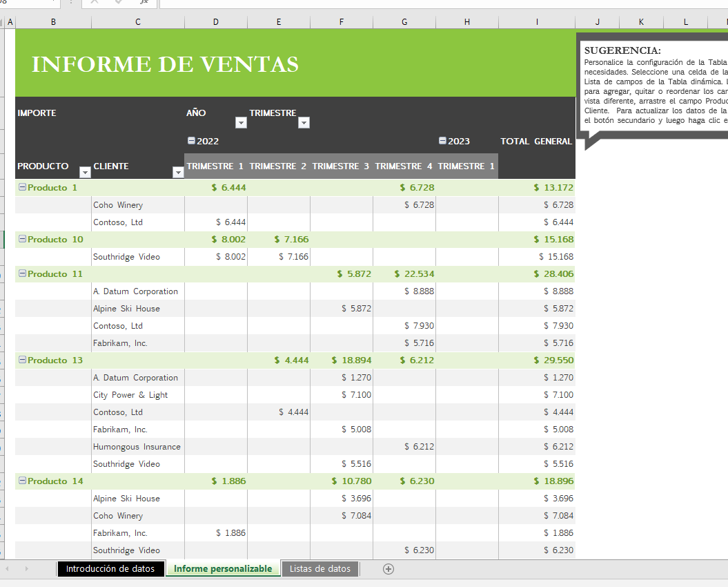Collapse the Producto 14 group
This screenshot has width=728, height=587.
click(21, 481)
